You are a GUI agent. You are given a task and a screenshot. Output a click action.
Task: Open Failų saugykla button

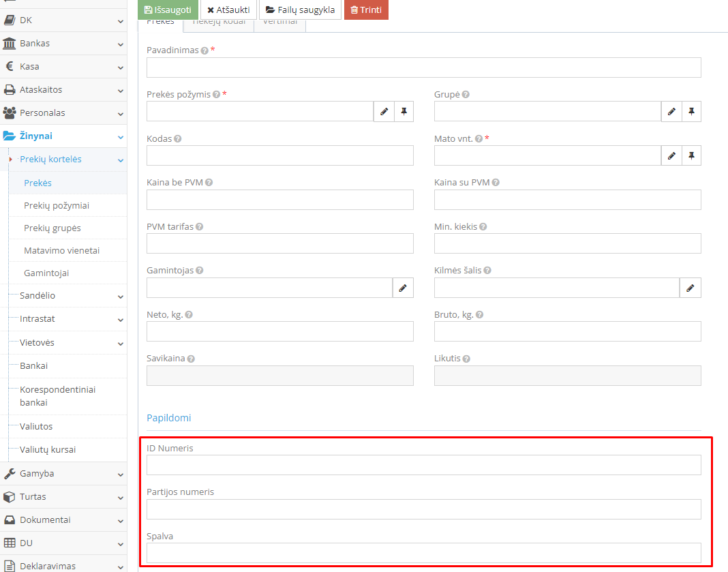tap(300, 10)
